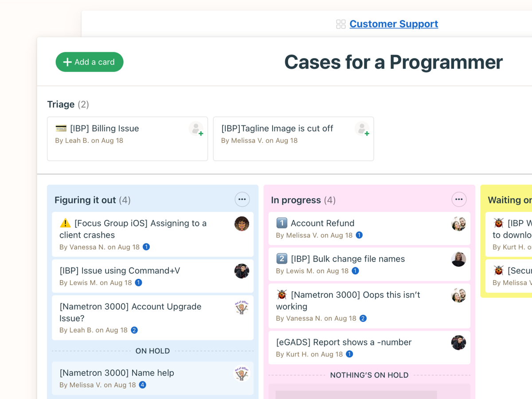Open options menu for the In progress column
532x399 pixels.
coord(459,199)
